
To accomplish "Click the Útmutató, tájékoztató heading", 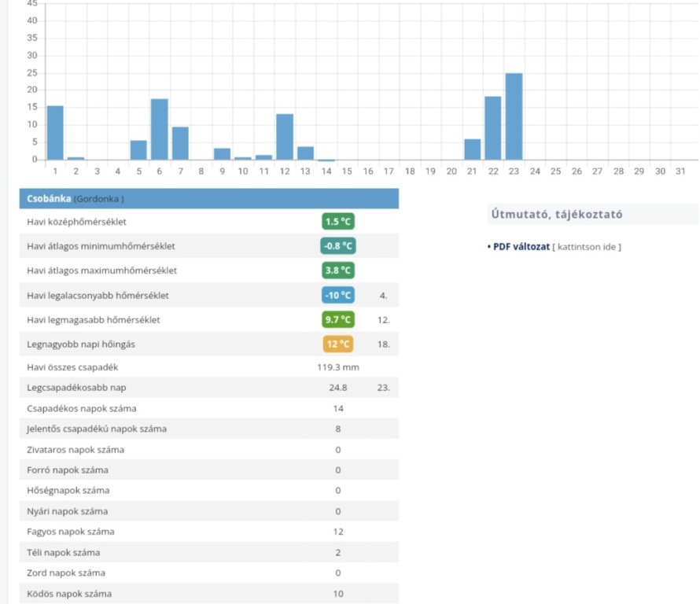I will pos(558,214).
